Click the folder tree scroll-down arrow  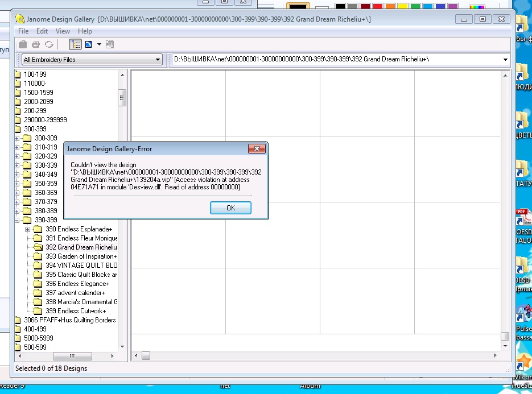coord(122,347)
